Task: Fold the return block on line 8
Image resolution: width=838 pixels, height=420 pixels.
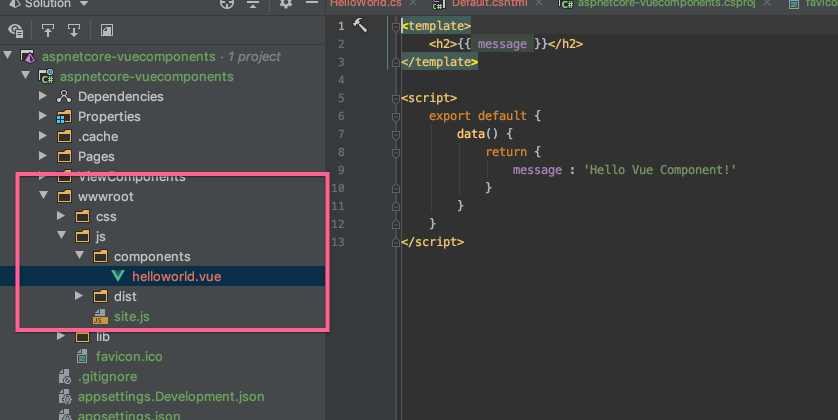Action: click(x=395, y=153)
